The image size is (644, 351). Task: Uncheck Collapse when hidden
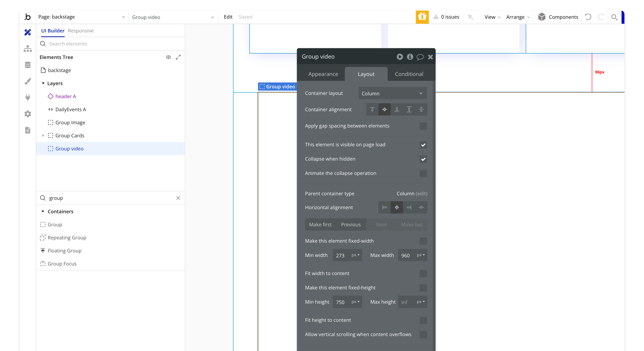click(423, 159)
